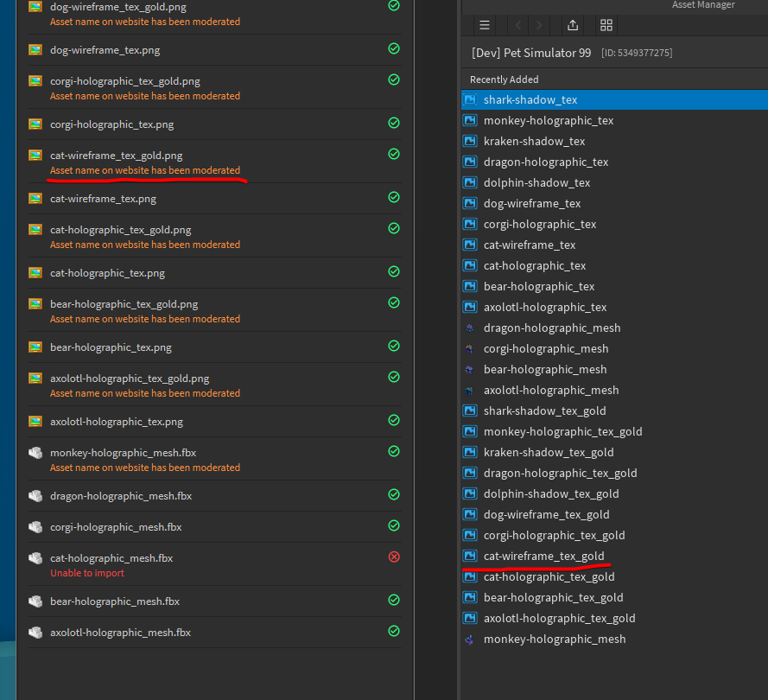Click the mesh thumbnail beside corgi-holographic_mesh asset
Image resolution: width=768 pixels, height=700 pixels.
tap(470, 349)
